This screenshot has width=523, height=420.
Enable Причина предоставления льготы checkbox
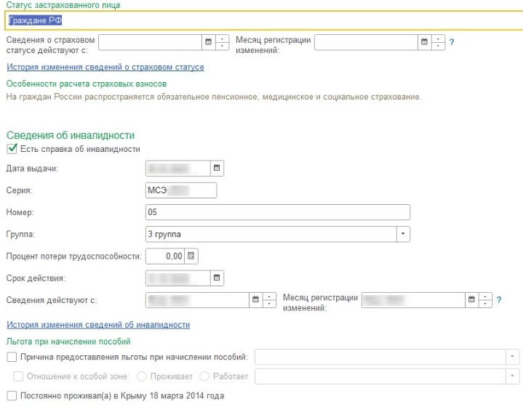click(x=12, y=357)
